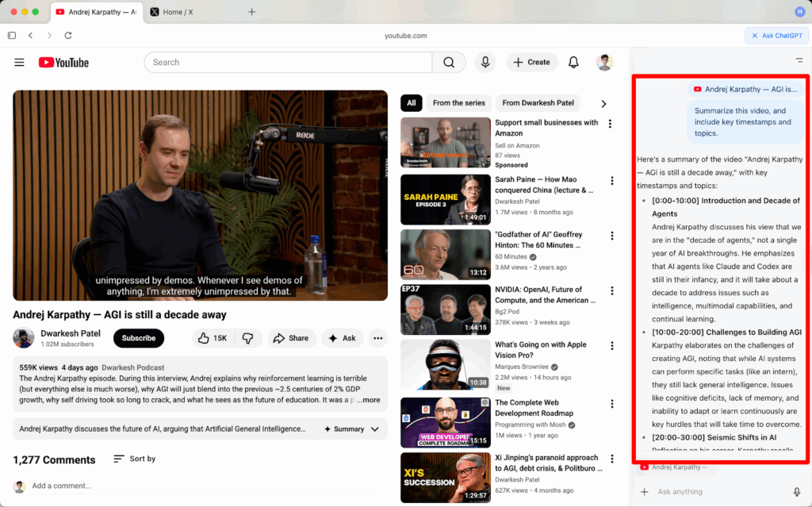The image size is (812, 507).
Task: Expand the description via the more link
Action: [x=370, y=401]
